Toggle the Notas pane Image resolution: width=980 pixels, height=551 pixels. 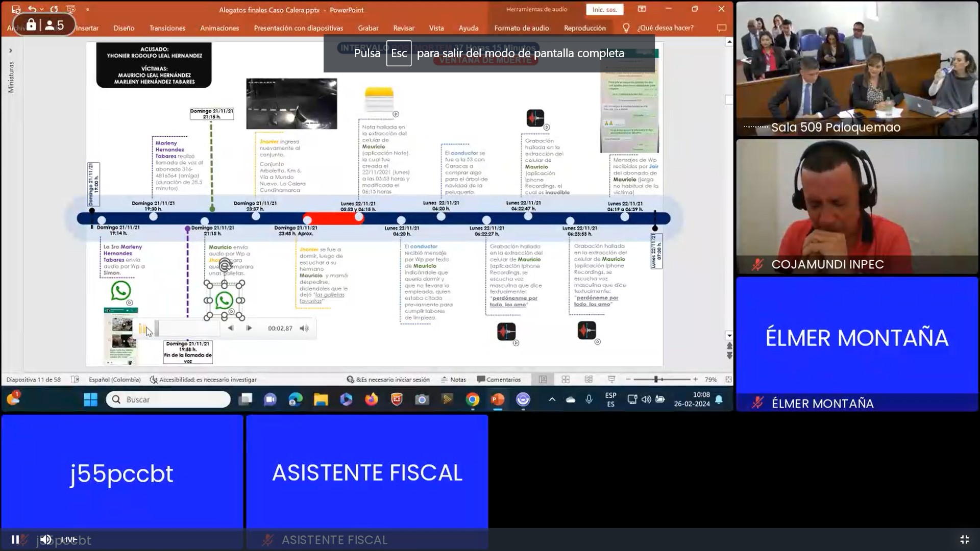(454, 380)
